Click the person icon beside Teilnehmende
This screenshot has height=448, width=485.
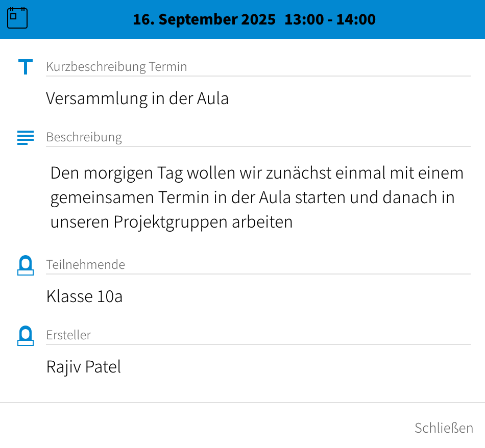click(25, 265)
